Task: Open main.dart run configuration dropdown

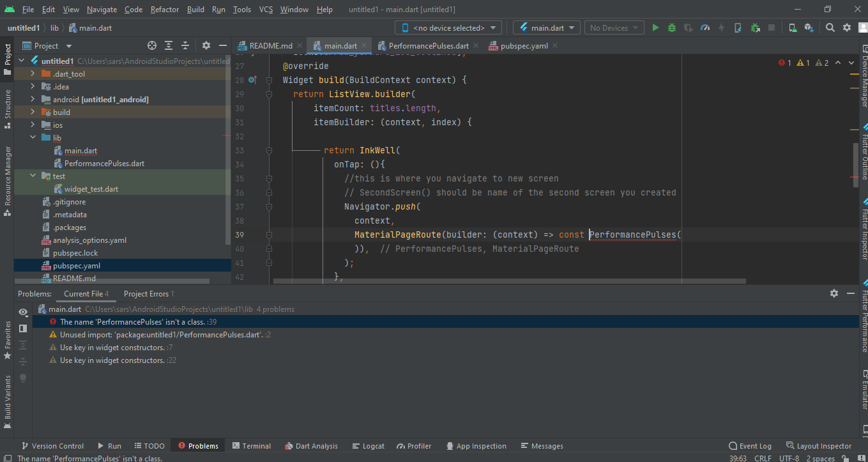Action: (x=547, y=27)
